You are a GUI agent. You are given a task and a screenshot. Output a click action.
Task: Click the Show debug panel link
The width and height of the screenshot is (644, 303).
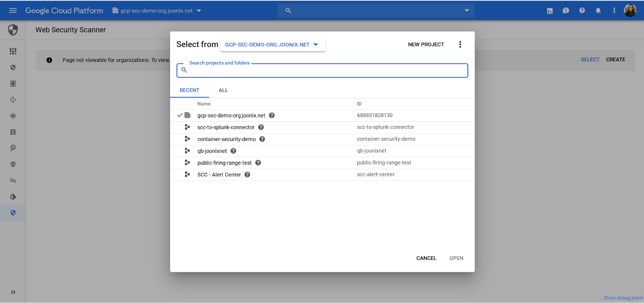point(623,298)
